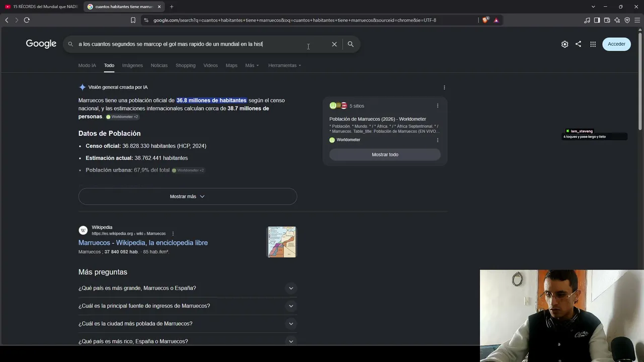The width and height of the screenshot is (644, 362).
Task: Click the 'Datos de Población' heading
Action: pyautogui.click(x=110, y=133)
